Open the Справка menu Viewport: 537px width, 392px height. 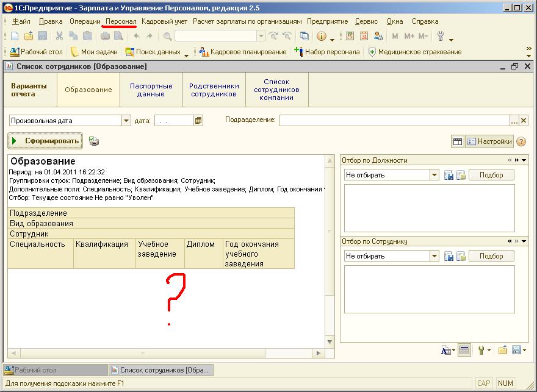click(425, 21)
